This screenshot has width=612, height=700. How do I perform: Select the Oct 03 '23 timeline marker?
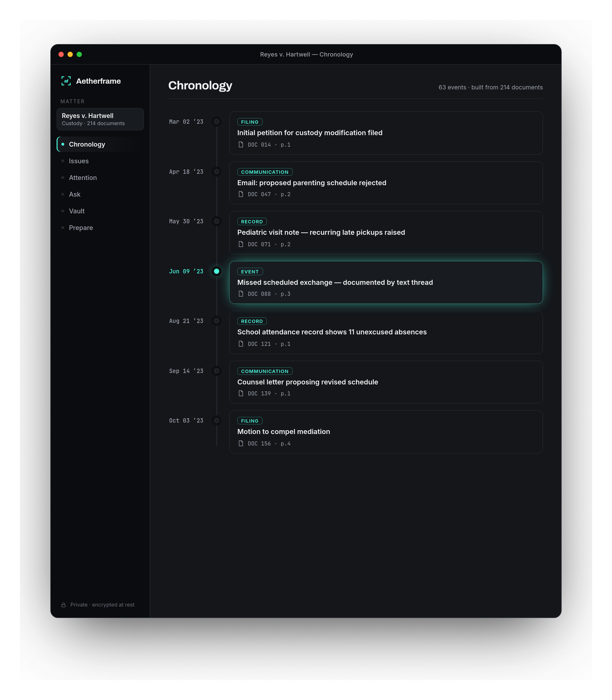[x=216, y=421]
